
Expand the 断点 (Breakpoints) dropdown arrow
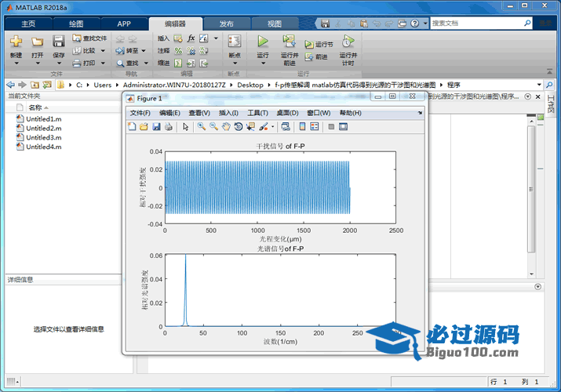click(x=235, y=64)
